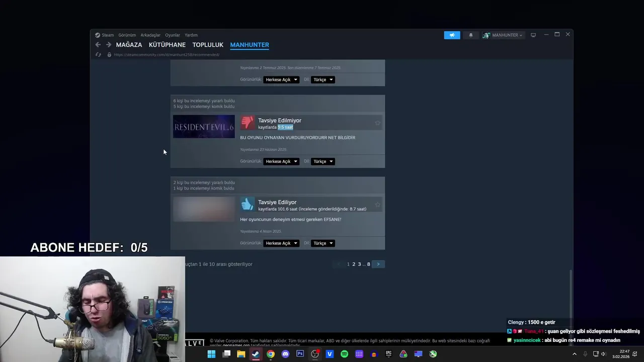Open the TOPLULUK tab
The width and height of the screenshot is (644, 362).
click(x=208, y=45)
